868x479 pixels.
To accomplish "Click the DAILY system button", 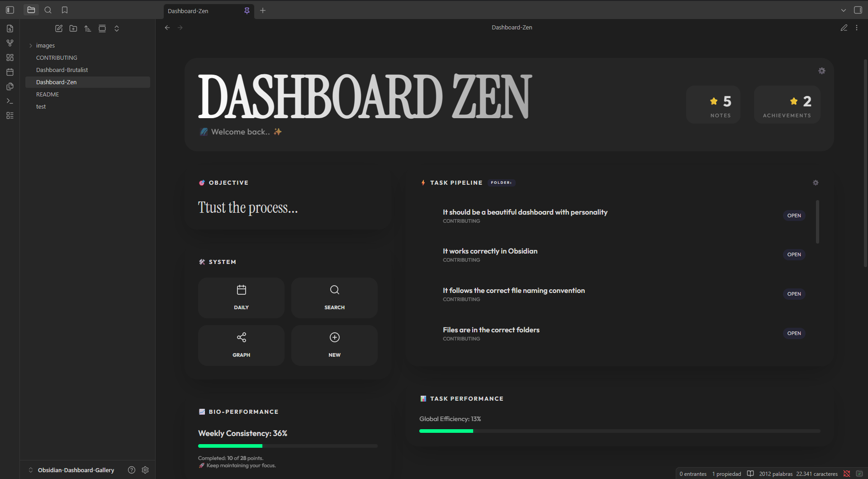I will click(x=241, y=298).
